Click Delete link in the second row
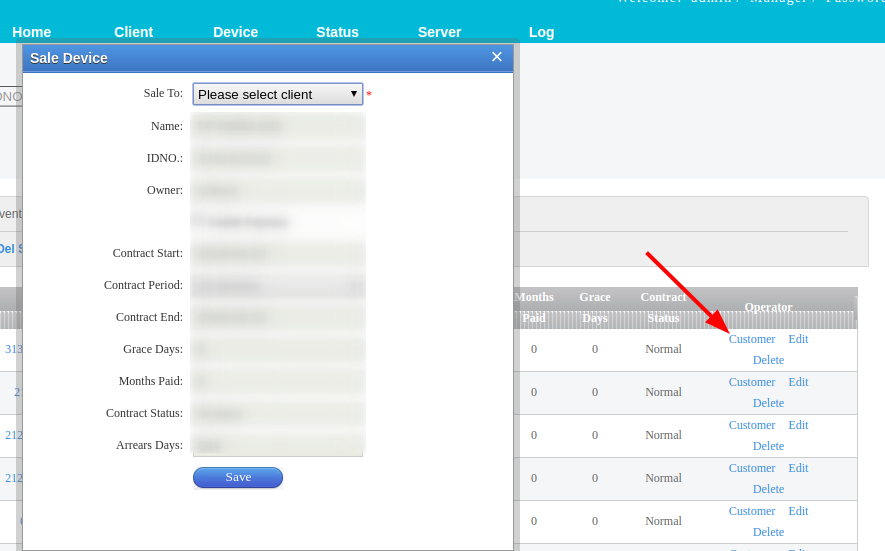This screenshot has height=551, width=885. [x=768, y=403]
